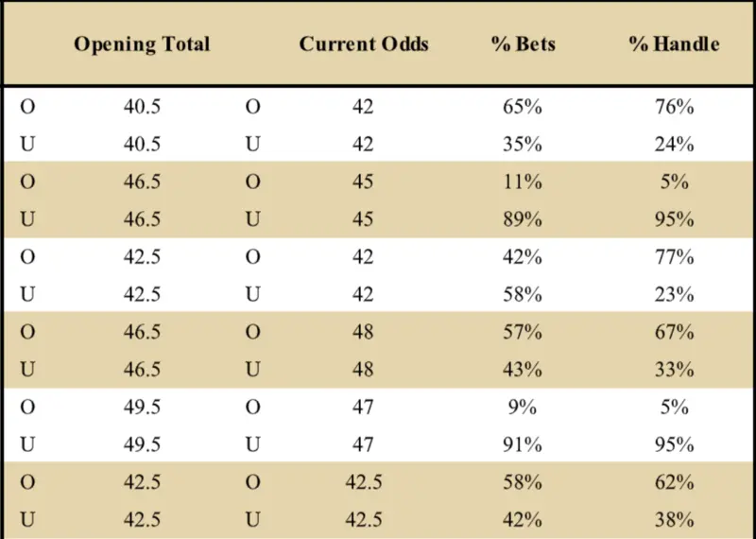
Task: Click the 38% handle cell
Action: tap(675, 518)
